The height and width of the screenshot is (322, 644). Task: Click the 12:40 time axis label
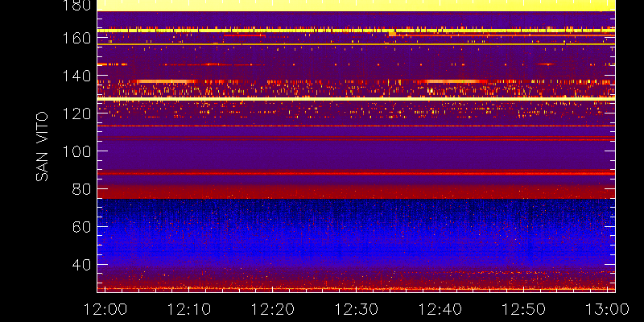point(440,309)
